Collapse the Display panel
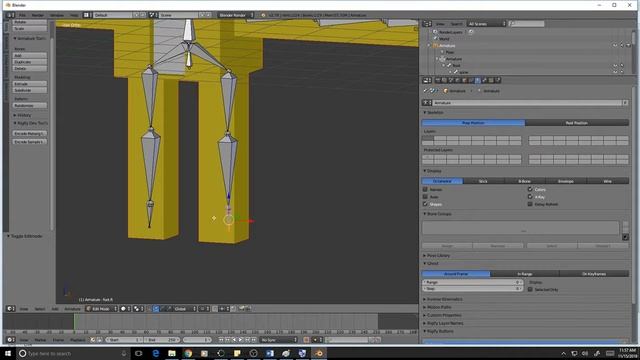Viewport: 640px width, 360px height. (x=432, y=171)
